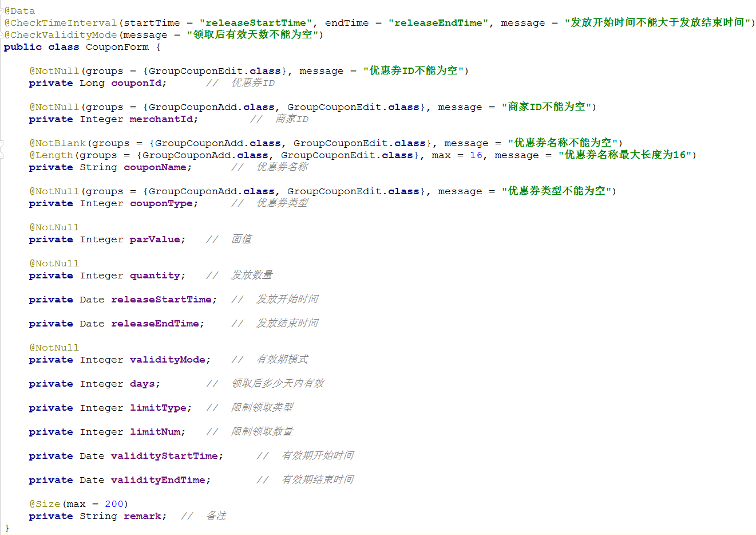The width and height of the screenshot is (756, 535).
Task: Click the comment 发放开始时间
Action: point(287,300)
